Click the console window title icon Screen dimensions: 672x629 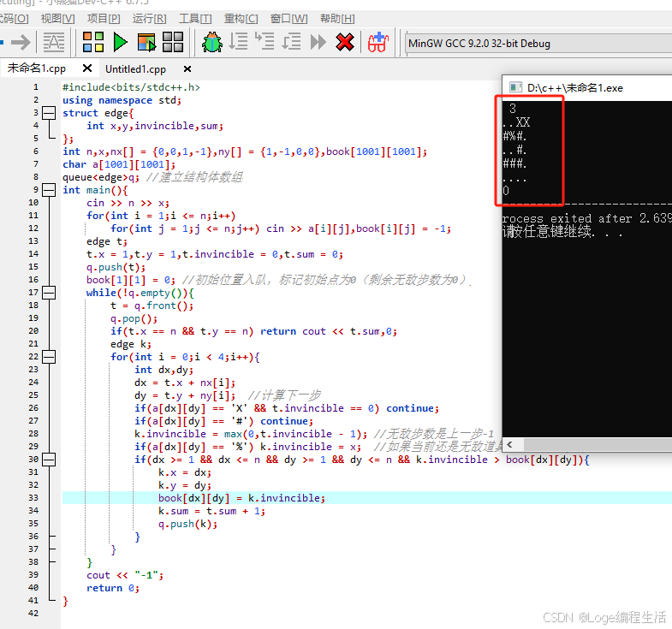pos(515,88)
